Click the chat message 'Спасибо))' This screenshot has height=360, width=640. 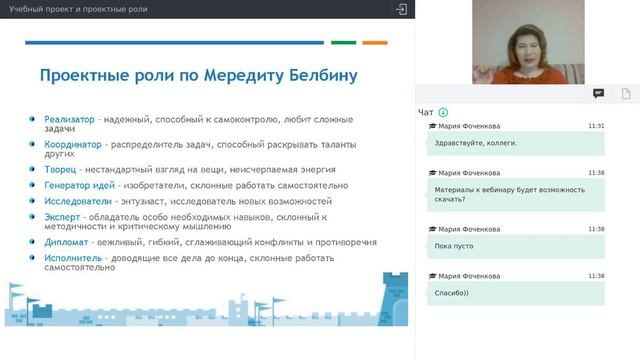coord(516,293)
